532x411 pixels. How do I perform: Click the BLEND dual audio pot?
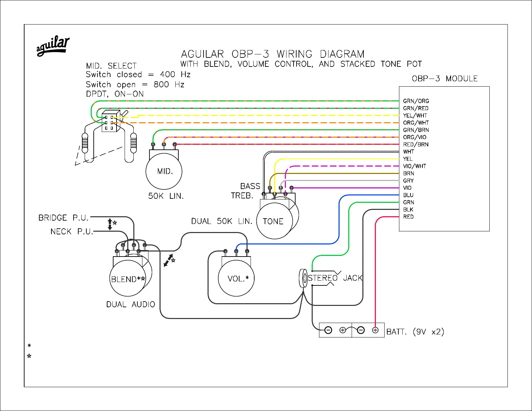coord(128,278)
